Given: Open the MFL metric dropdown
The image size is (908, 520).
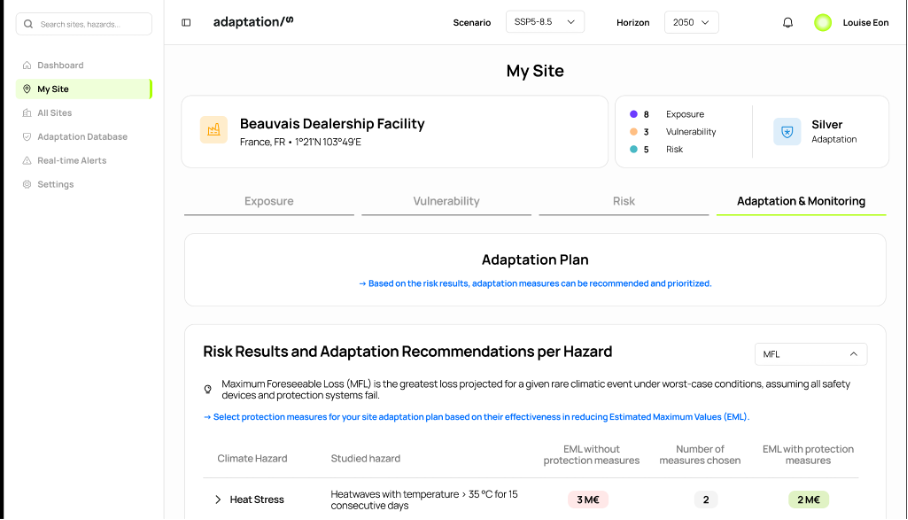Looking at the screenshot, I should pyautogui.click(x=810, y=354).
